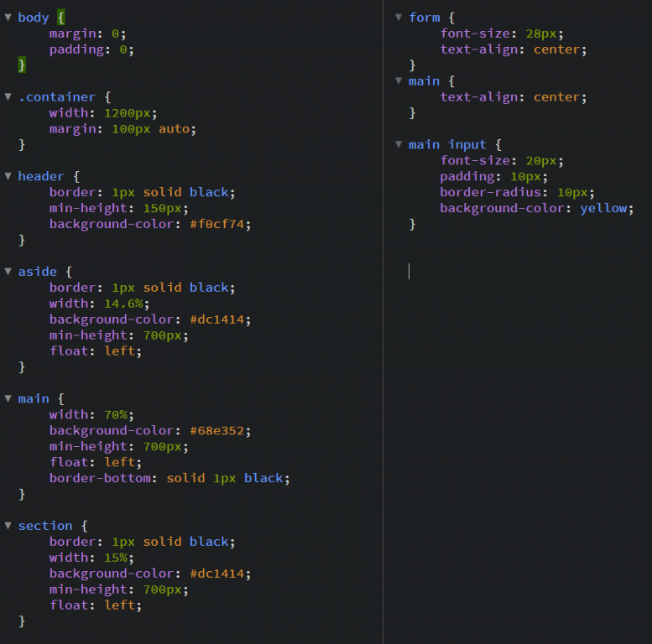
Task: Click the section selector
Action: pyautogui.click(x=45, y=526)
